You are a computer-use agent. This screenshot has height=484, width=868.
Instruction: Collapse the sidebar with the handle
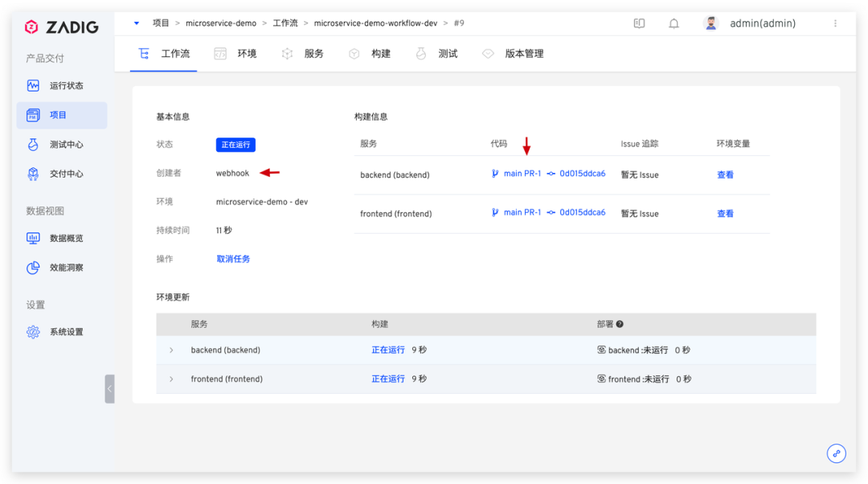(x=109, y=389)
